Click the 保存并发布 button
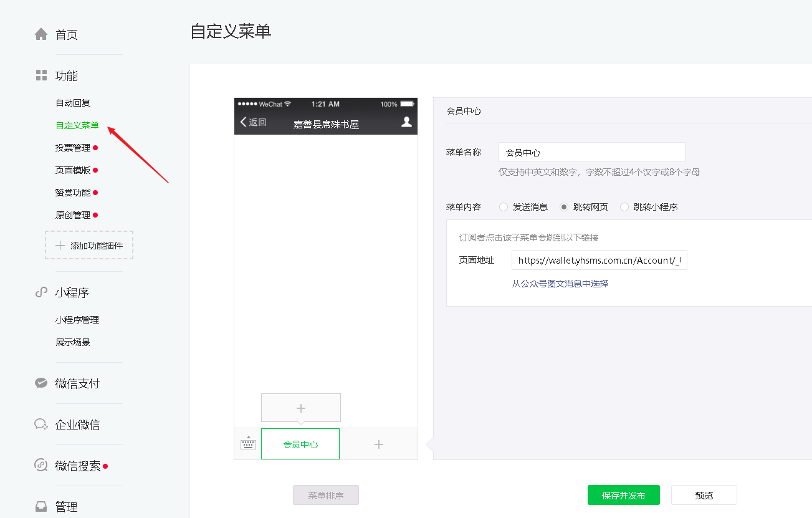 623,496
